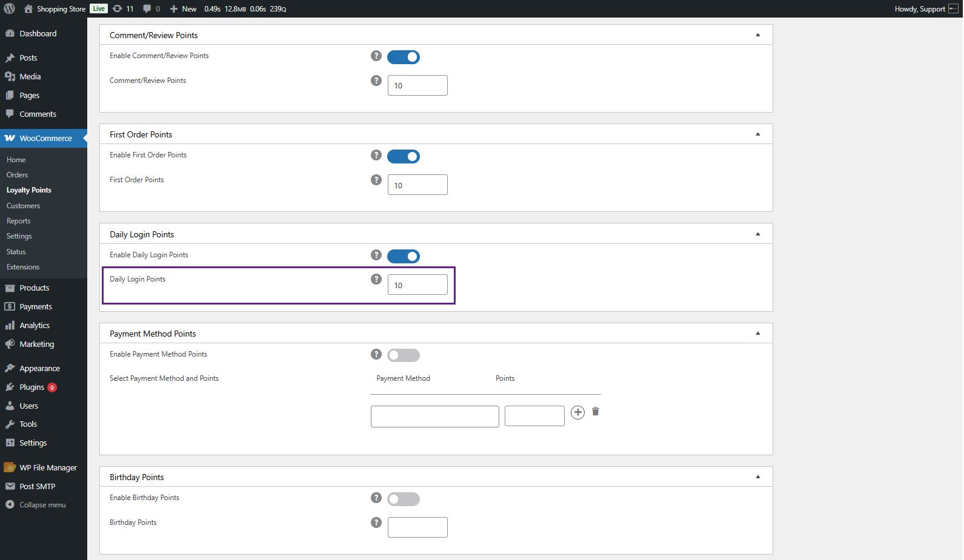Click the Post SMTP envelope icon
Screen dimensions: 964x560
tap(10, 486)
